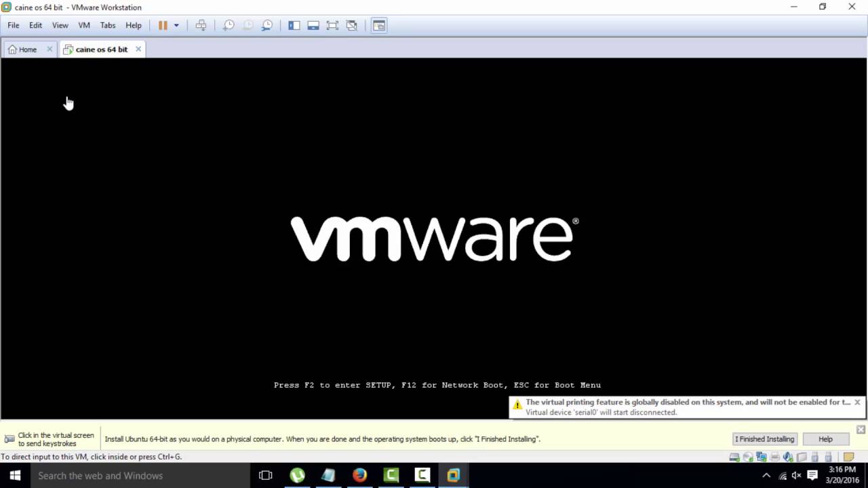Click the virtual printing warning message text
This screenshot has height=488, width=868.
point(688,402)
